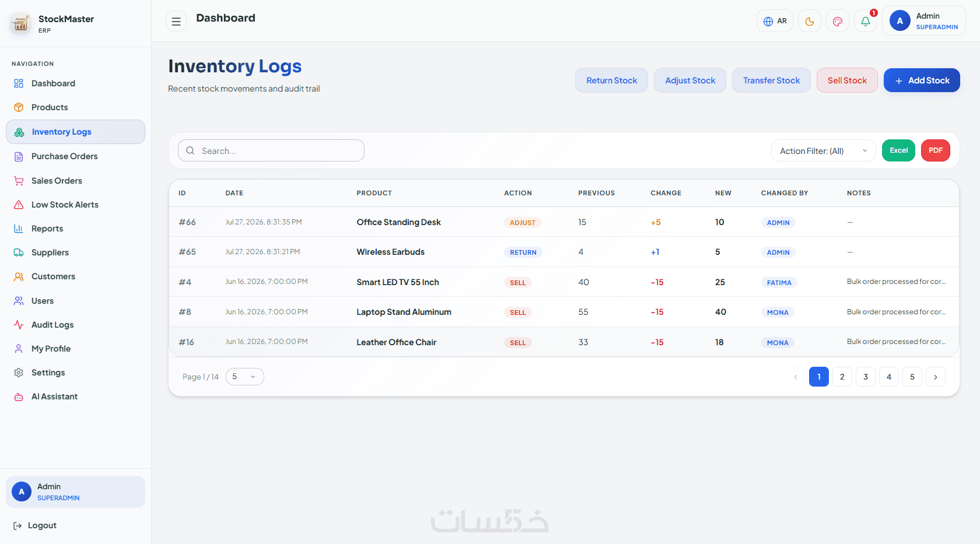Click the RETURN action badge
The height and width of the screenshot is (544, 980).
pos(523,252)
